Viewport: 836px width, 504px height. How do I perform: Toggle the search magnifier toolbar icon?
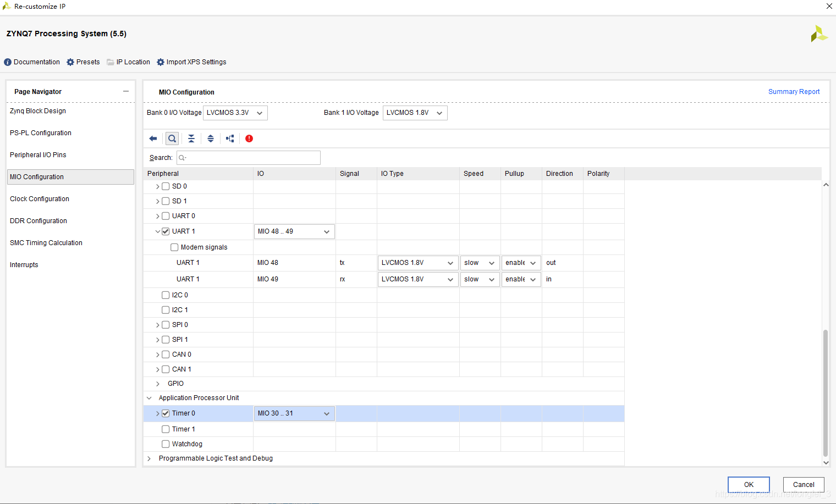(172, 139)
